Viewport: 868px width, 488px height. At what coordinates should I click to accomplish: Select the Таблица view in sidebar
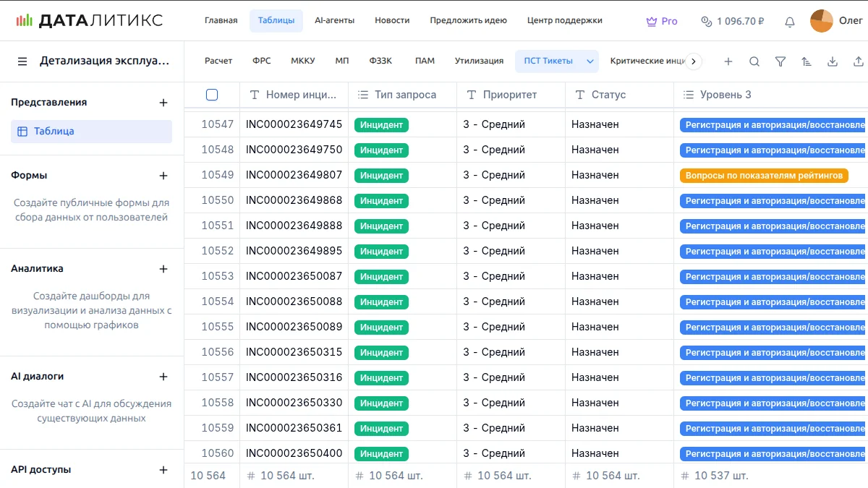(91, 132)
